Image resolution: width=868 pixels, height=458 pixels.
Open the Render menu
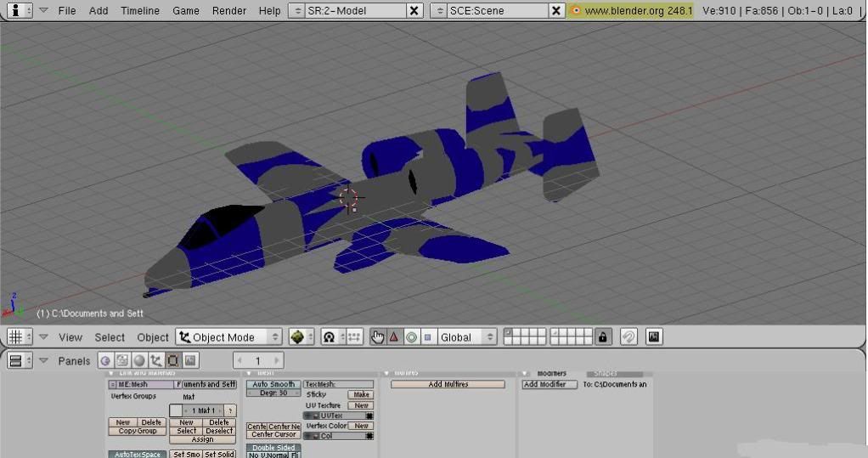coord(229,10)
